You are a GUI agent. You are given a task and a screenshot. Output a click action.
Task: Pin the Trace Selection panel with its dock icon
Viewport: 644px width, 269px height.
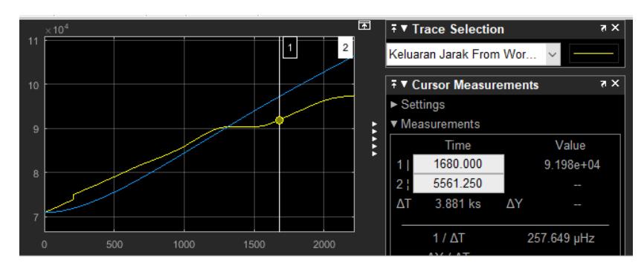pyautogui.click(x=394, y=29)
